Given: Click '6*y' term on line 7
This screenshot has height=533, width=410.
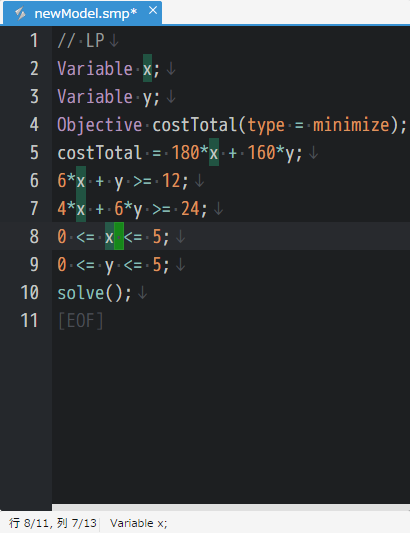Looking at the screenshot, I should tap(128, 209).
